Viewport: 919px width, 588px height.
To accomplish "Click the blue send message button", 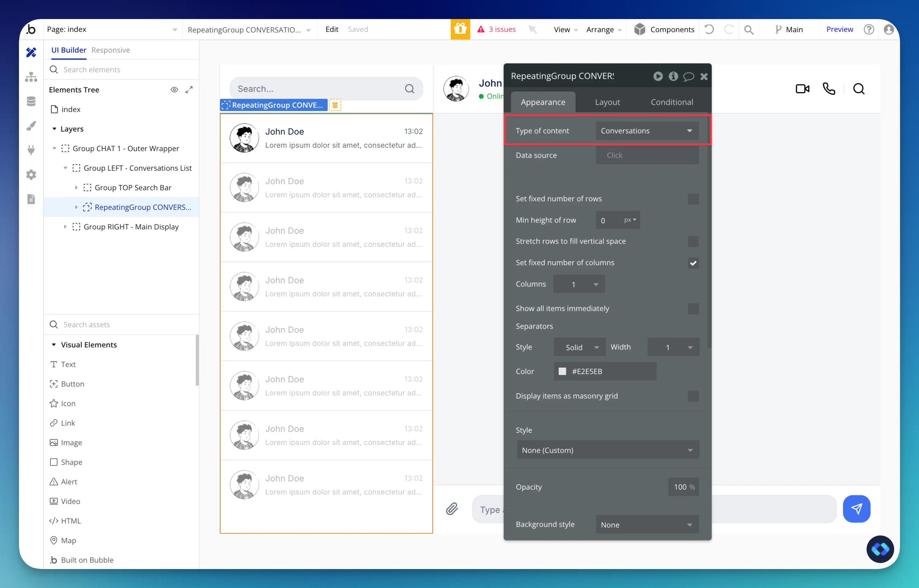I will coord(856,509).
